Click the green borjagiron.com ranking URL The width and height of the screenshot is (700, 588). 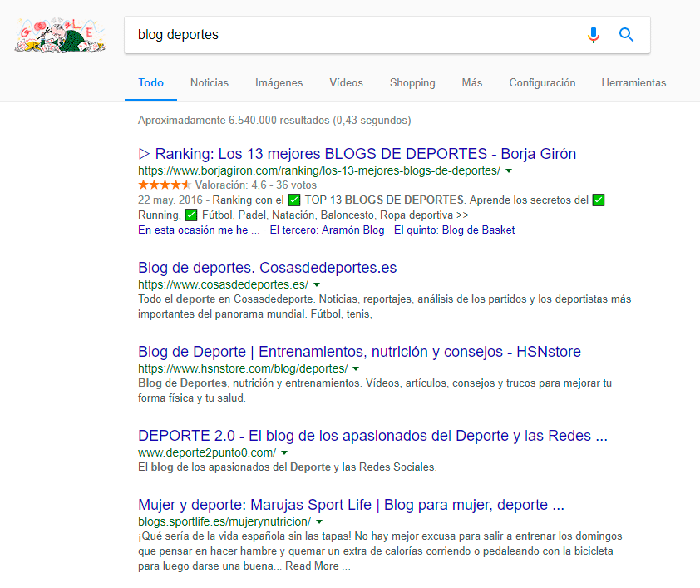tap(319, 171)
